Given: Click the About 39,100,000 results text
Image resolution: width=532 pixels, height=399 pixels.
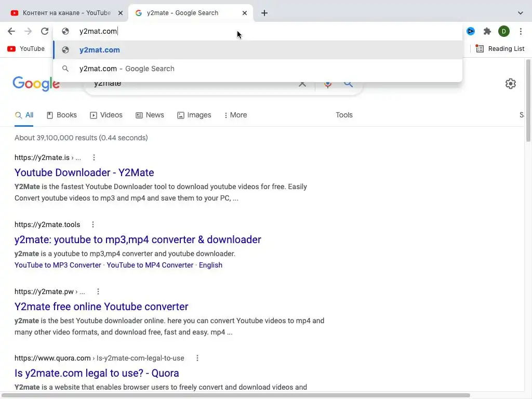Looking at the screenshot, I should tap(81, 138).
